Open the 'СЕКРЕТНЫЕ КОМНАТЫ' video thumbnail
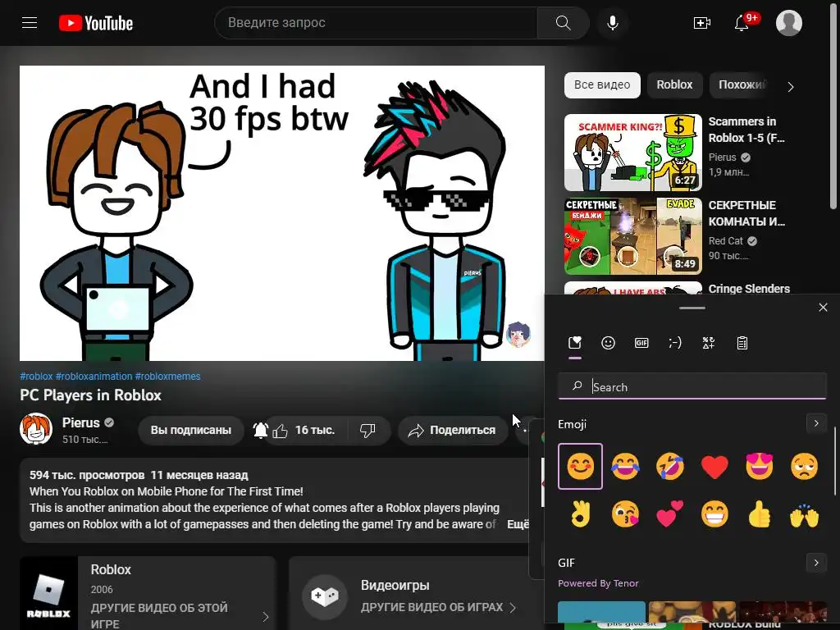Screen dimensions: 840x630 pyautogui.click(x=632, y=235)
